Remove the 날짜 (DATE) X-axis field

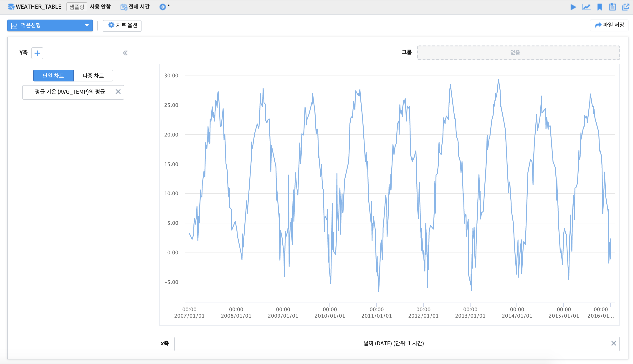614,343
